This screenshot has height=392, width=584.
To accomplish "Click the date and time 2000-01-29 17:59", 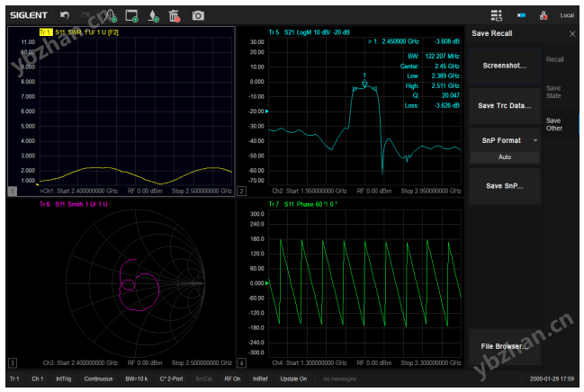I will pos(552,379).
